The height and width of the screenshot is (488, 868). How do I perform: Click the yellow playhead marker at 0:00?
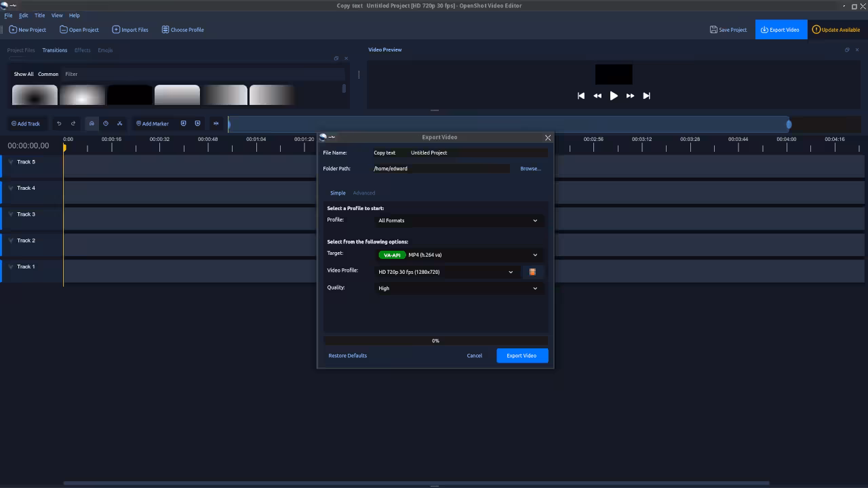coord(65,146)
